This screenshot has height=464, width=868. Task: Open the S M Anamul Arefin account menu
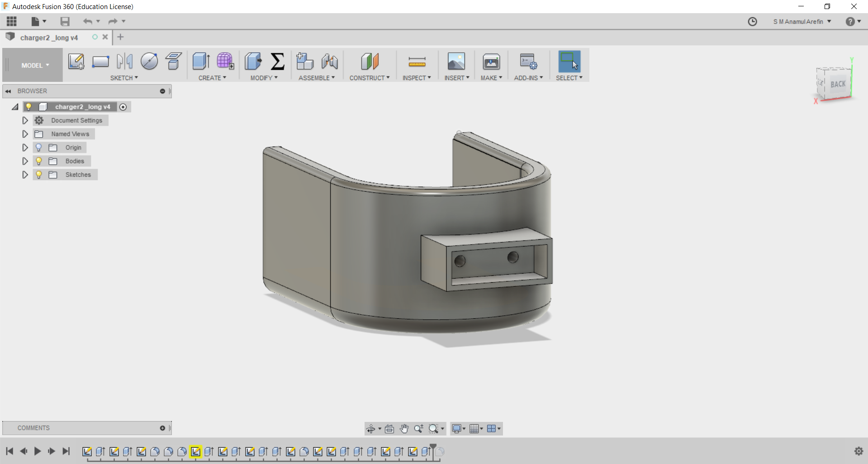802,22
